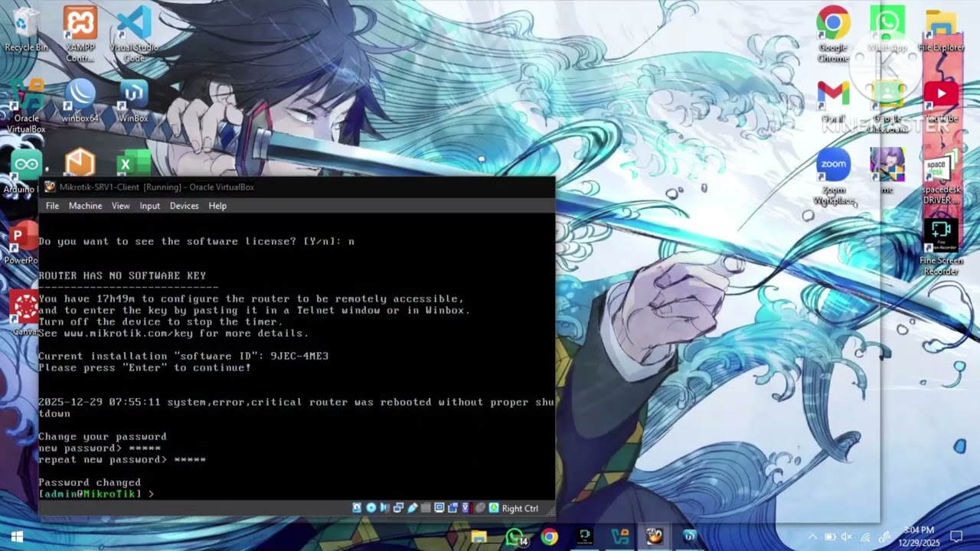Switch to the running Mikrotik VM taskbar button
Screen dimensions: 980x551
click(655, 536)
